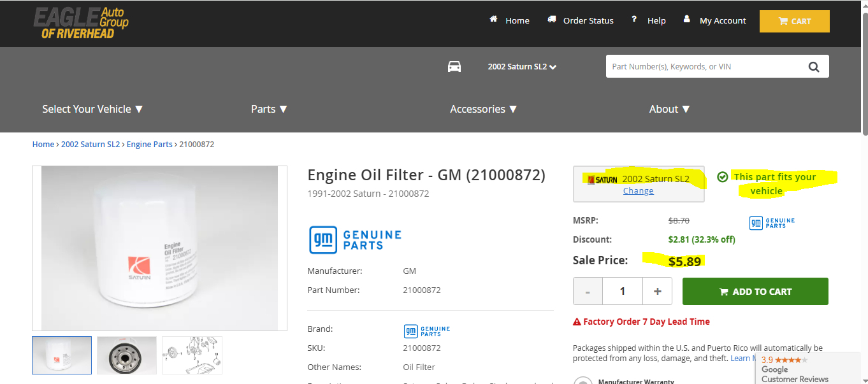Viewport: 868px width, 384px height.
Task: Click the My Account person icon
Action: tap(686, 20)
